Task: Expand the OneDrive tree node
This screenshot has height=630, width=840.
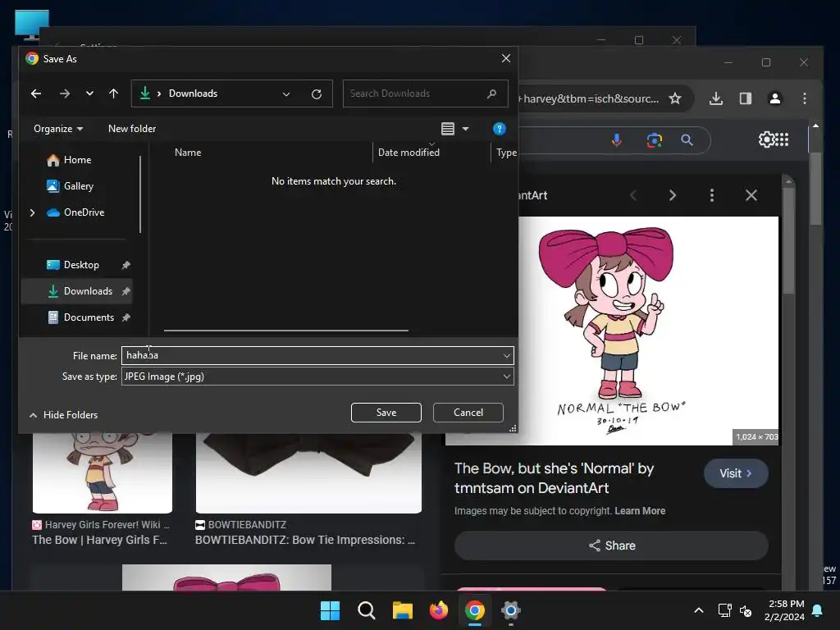Action: click(32, 212)
